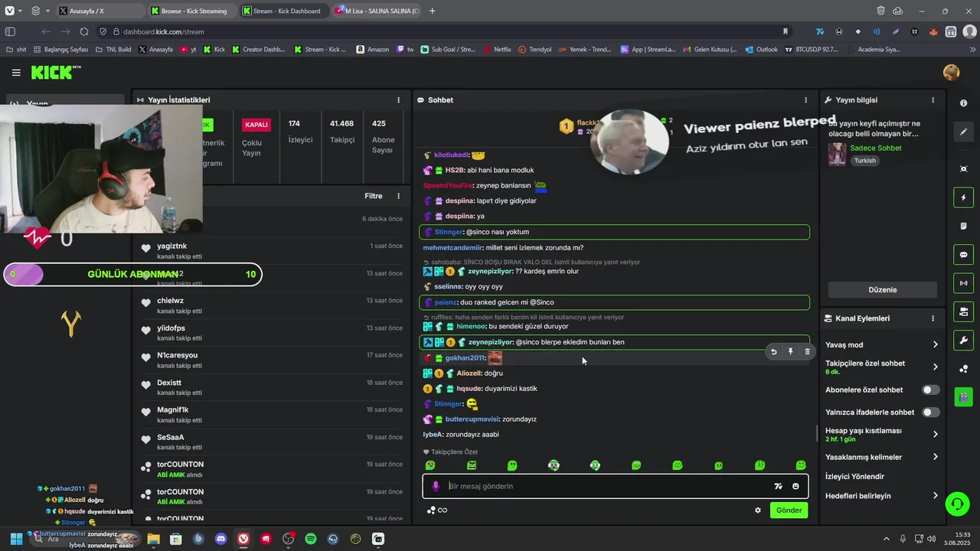Toggle Abonelere özel sohbet switch
The height and width of the screenshot is (551, 980).
click(x=930, y=390)
